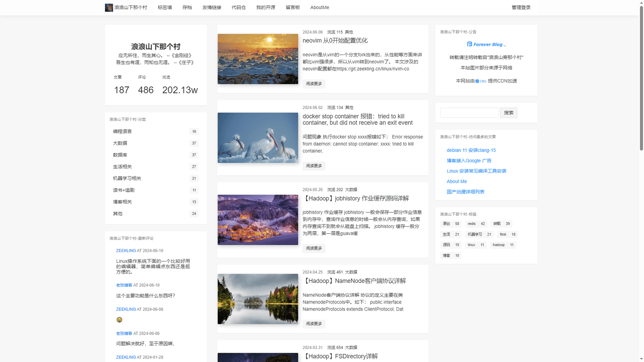Open 存档 in the top navigation
Image resolution: width=644 pixels, height=362 pixels.
pos(187,8)
